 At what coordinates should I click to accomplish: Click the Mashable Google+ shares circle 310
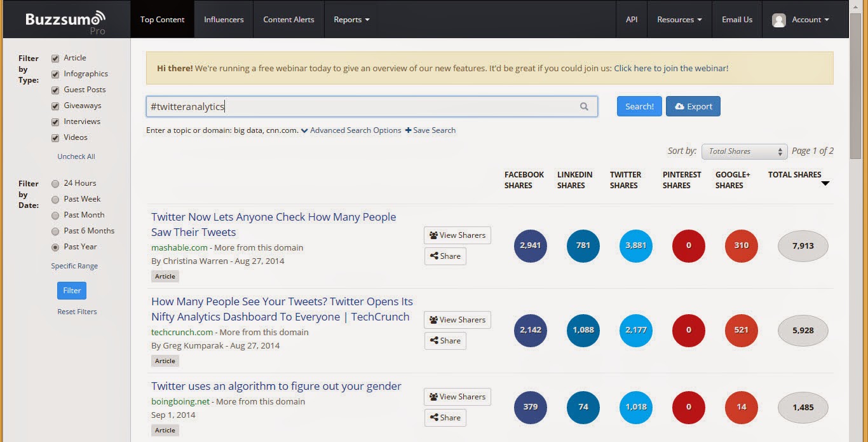pos(741,245)
